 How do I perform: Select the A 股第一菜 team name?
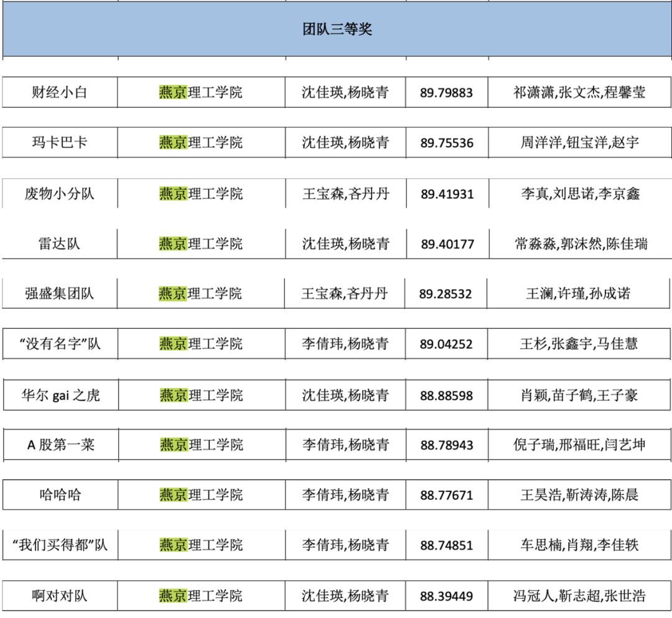(x=60, y=445)
